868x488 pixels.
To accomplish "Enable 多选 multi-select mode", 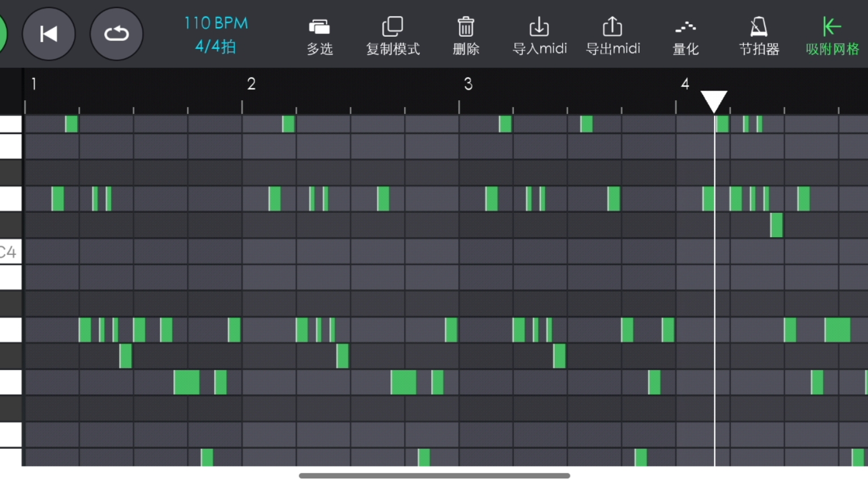I will tap(320, 37).
